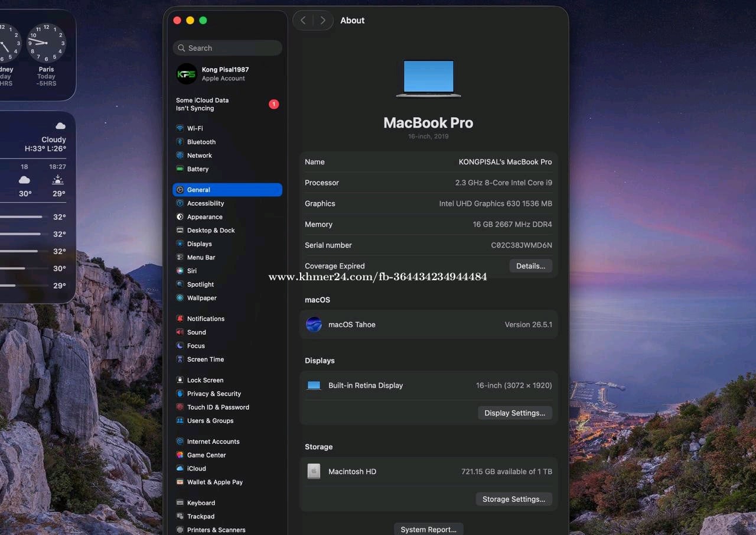Open the Spotlight icon
This screenshot has height=535, width=756.
180,284
